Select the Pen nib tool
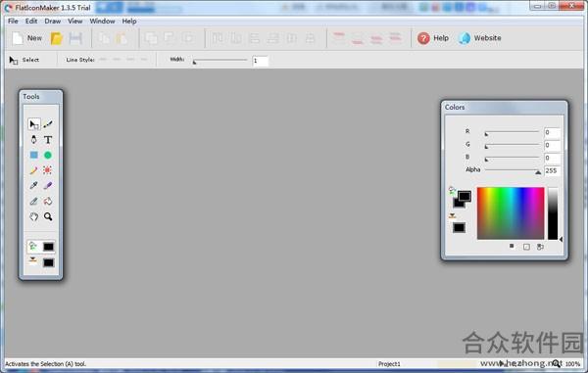 point(33,140)
